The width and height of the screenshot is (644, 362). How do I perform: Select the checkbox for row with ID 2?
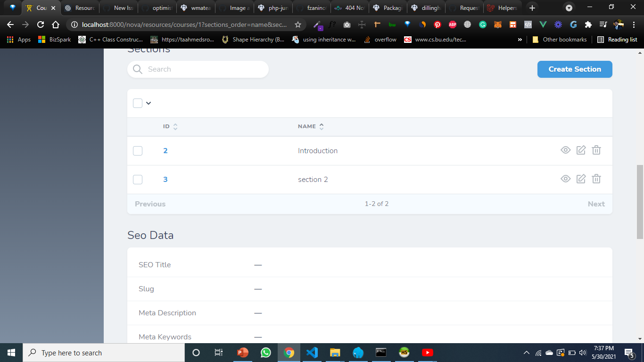[137, 150]
